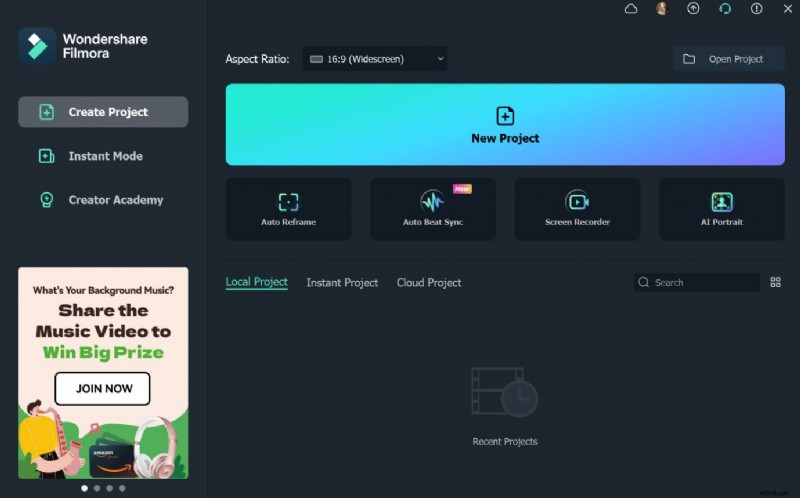Switch to the Local Project tab
Viewport: 800px width, 498px height.
(x=257, y=282)
